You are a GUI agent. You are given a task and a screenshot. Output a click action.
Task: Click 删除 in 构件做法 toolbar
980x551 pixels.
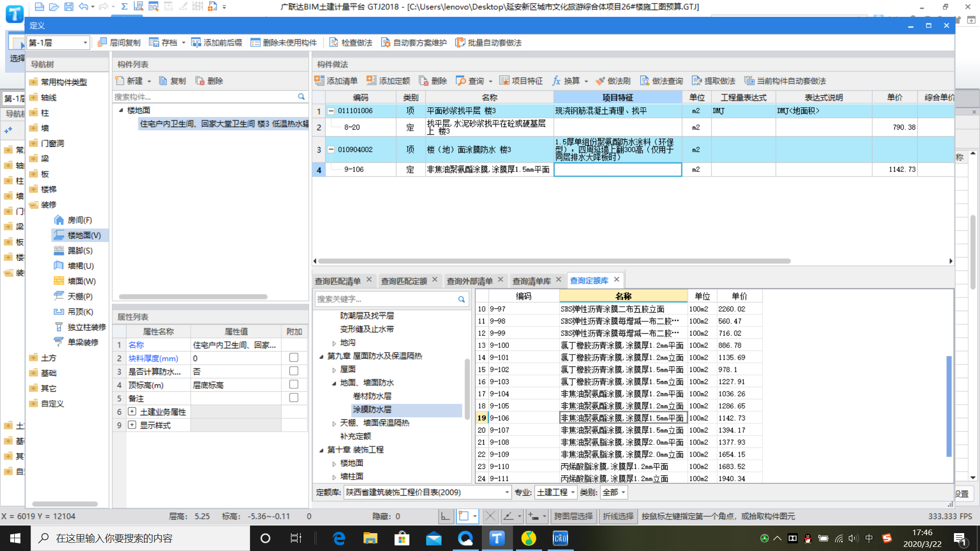[433, 81]
